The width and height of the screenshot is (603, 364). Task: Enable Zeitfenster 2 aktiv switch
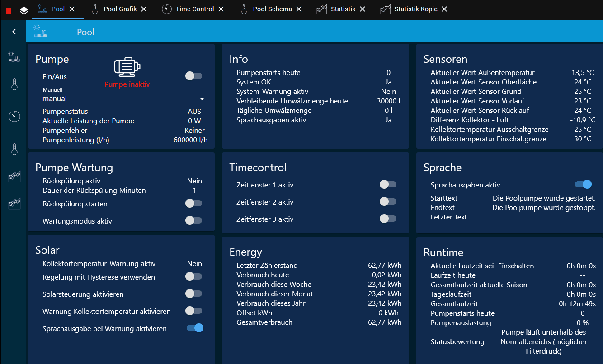(388, 201)
